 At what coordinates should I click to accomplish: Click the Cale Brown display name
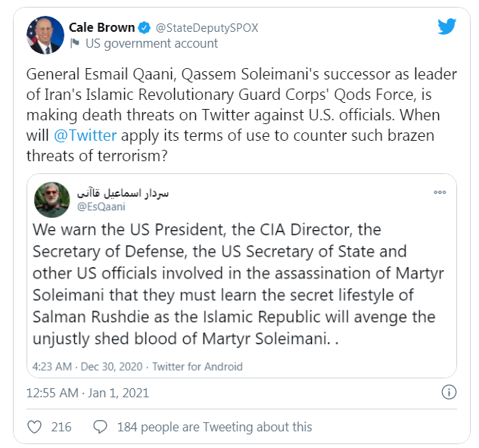pyautogui.click(x=102, y=28)
